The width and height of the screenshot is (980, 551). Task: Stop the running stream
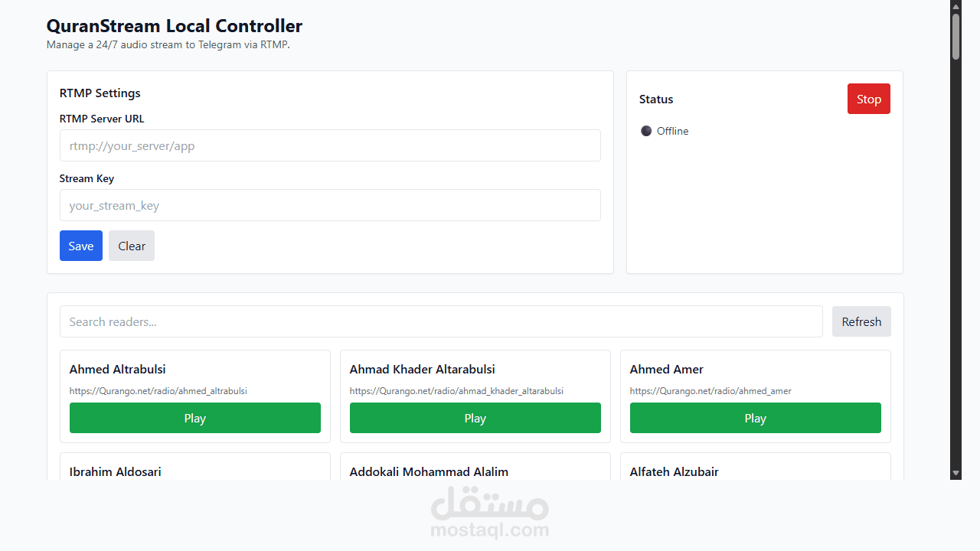click(x=868, y=99)
